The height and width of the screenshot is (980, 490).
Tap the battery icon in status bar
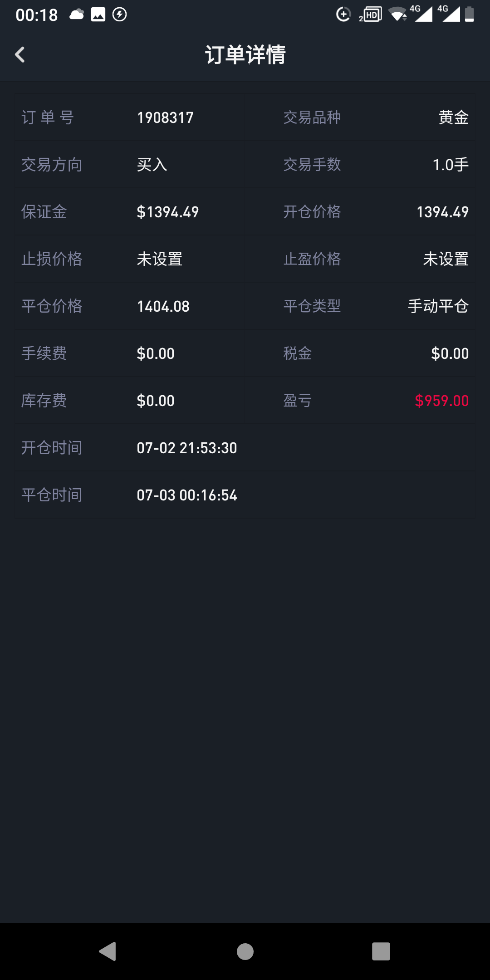(470, 15)
